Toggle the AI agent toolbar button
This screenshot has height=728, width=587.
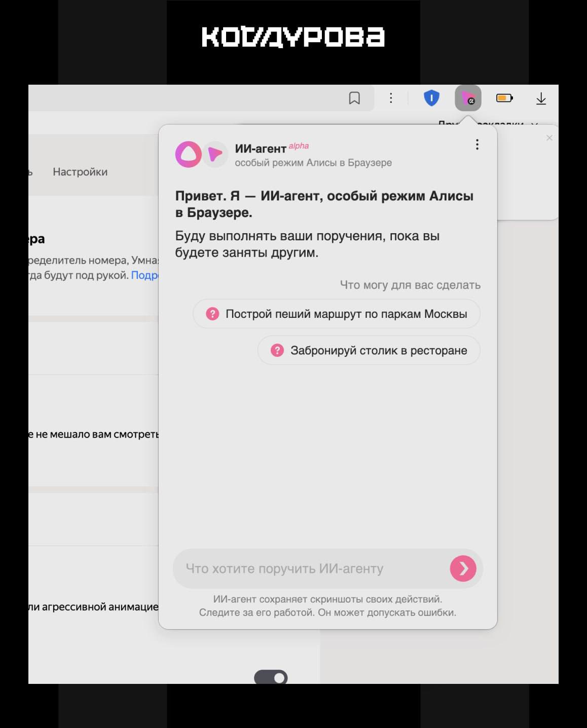click(x=468, y=98)
